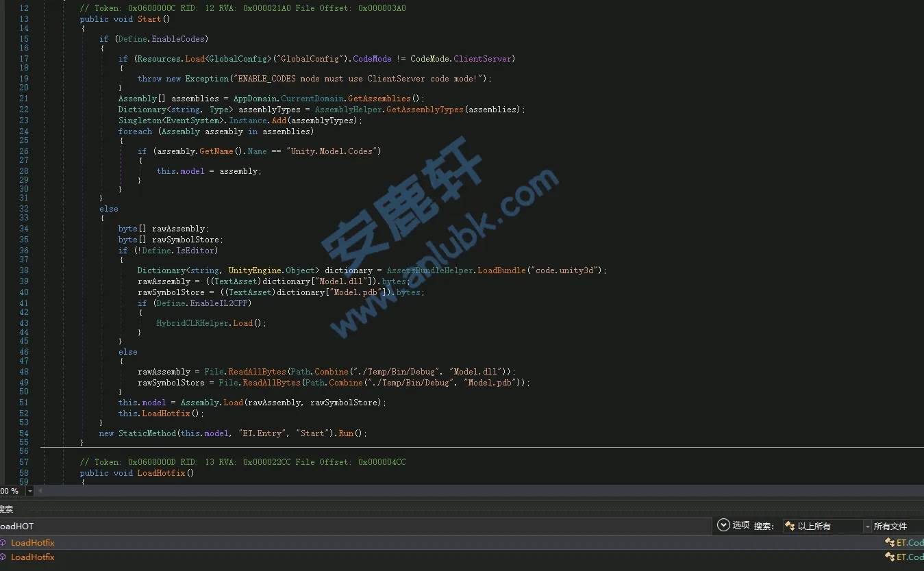Click the class icon beside second ET.Cod entry
Image resolution: width=924 pixels, height=571 pixels.
(x=890, y=557)
